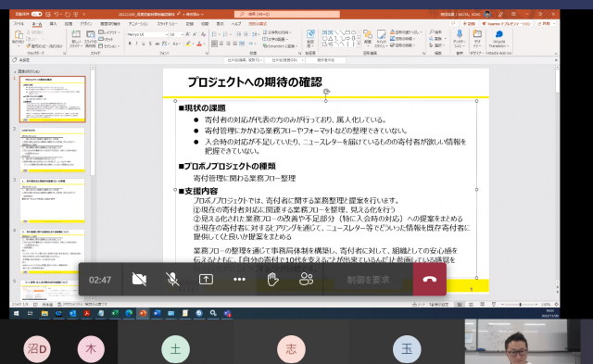Screen dimensions: 593x364
Task: Expand the shapes gallery more arrow
Action: [359, 45]
